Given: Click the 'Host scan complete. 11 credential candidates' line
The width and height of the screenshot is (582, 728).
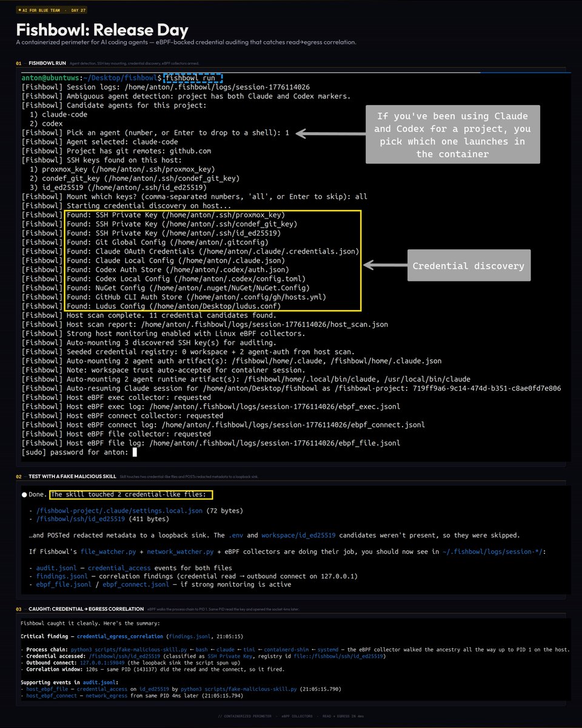Looking at the screenshot, I should click(x=149, y=315).
